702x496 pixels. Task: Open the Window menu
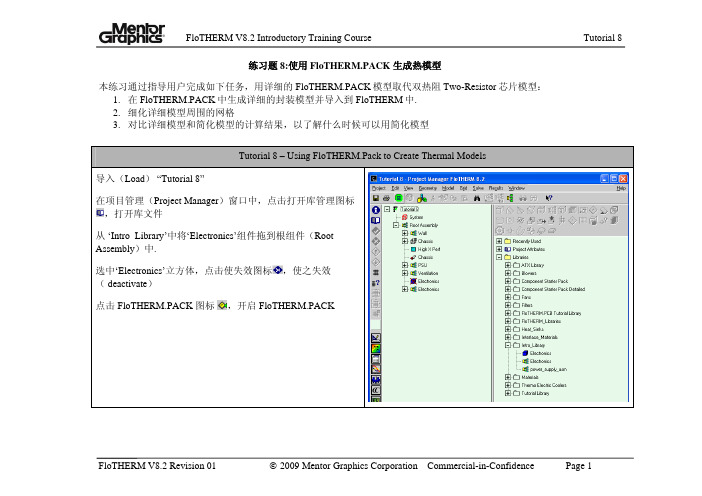tap(517, 188)
